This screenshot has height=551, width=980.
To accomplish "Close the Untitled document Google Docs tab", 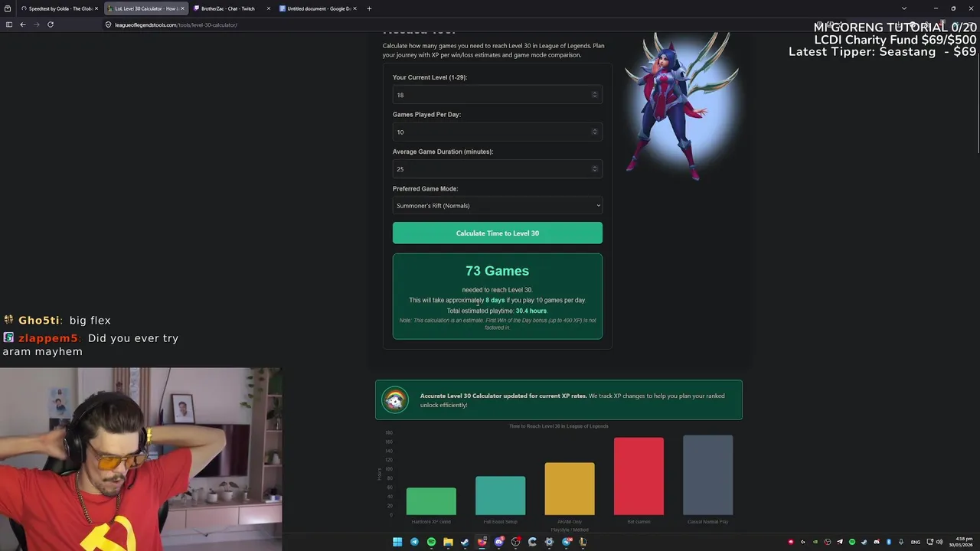I will [x=355, y=8].
